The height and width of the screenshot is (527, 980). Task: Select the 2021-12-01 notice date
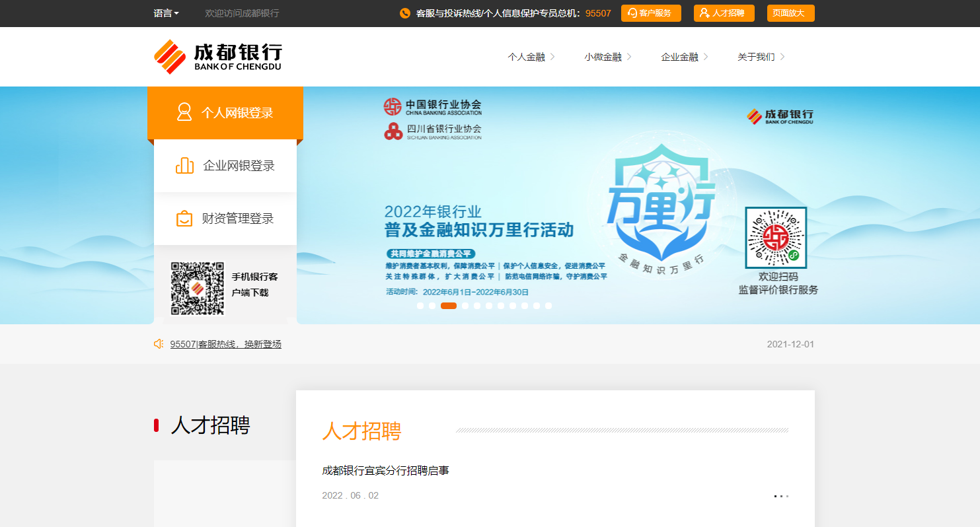click(x=790, y=344)
